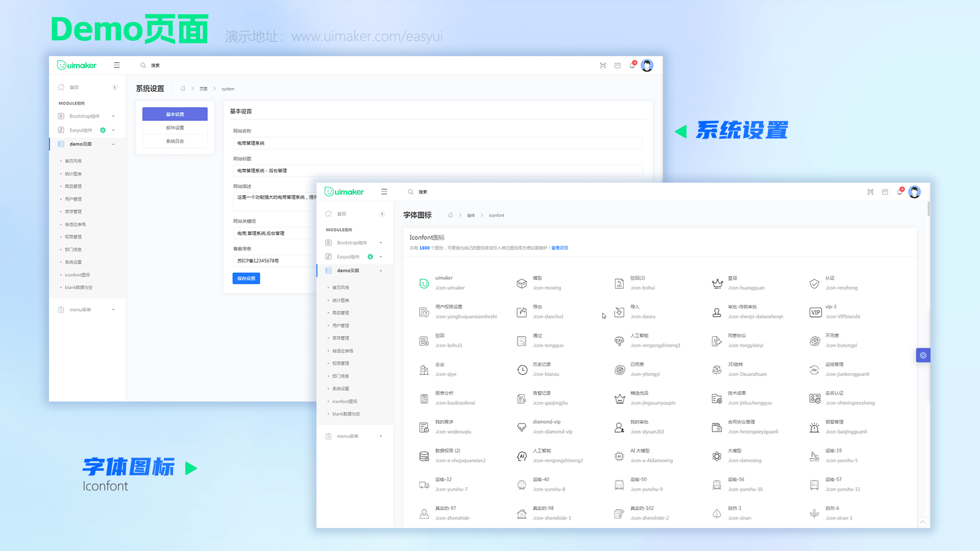Click the notification bell in the front window
This screenshot has width=980, height=551.
pos(899,192)
